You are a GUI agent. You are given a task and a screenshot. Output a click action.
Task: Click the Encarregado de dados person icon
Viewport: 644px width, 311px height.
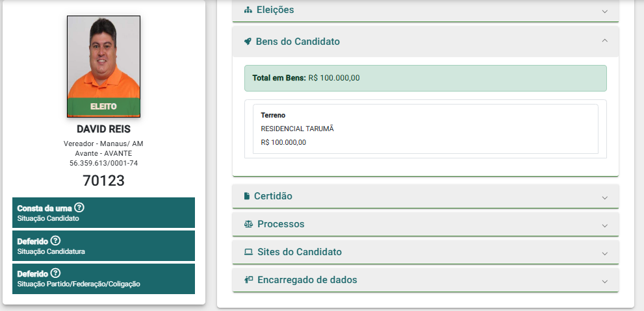pos(248,280)
